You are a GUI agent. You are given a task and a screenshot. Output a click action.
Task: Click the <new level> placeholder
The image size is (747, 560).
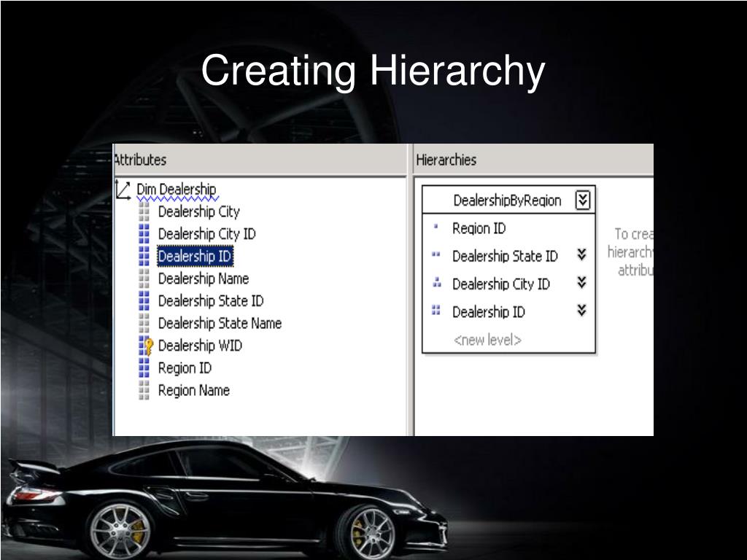pos(487,340)
